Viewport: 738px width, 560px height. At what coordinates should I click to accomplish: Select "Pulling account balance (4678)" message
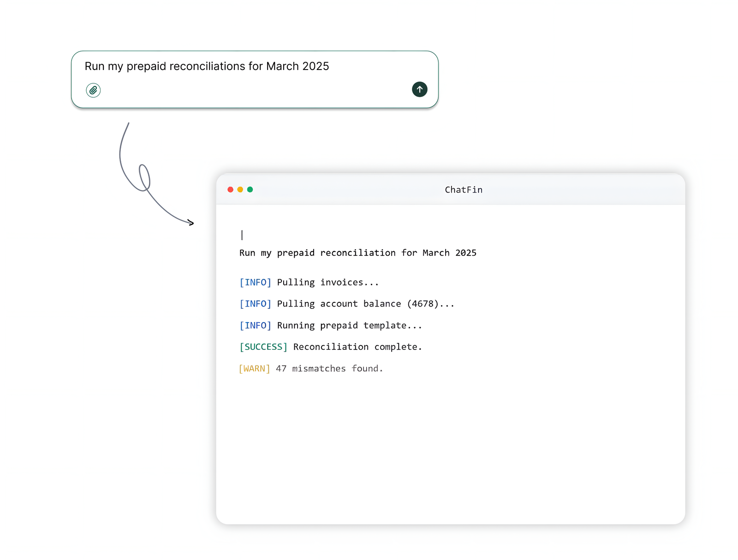point(365,304)
